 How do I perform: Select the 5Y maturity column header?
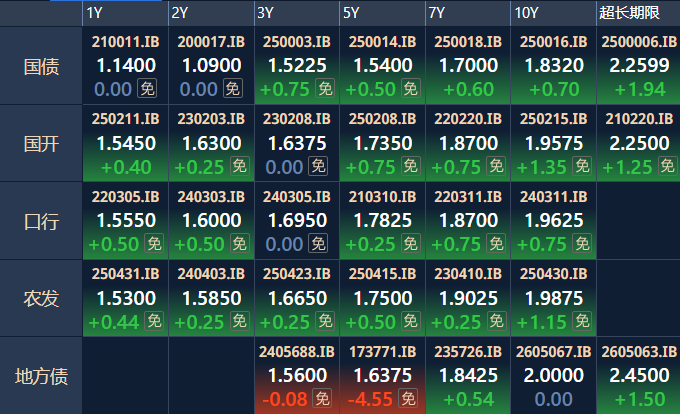point(351,12)
